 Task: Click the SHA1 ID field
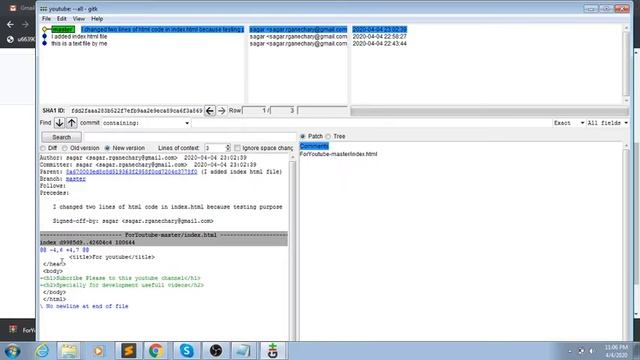point(136,111)
